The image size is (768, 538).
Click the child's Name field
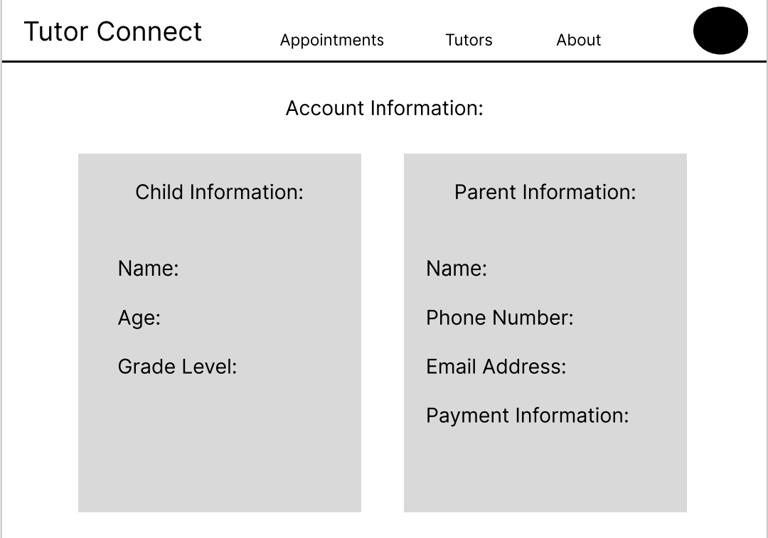click(148, 268)
